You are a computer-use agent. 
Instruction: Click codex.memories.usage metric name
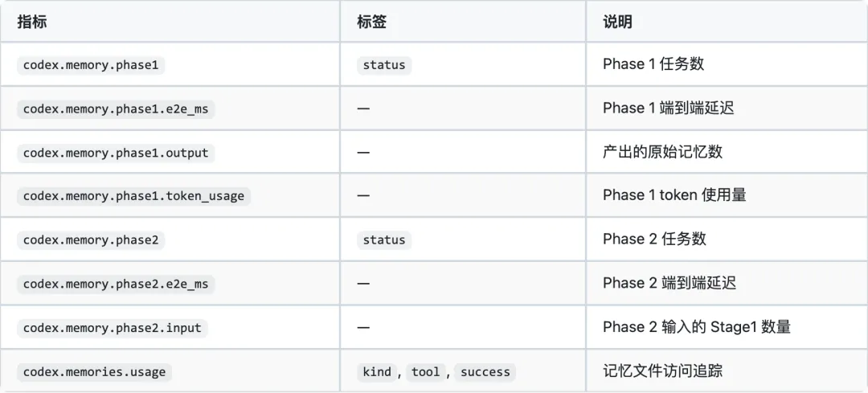(x=95, y=371)
